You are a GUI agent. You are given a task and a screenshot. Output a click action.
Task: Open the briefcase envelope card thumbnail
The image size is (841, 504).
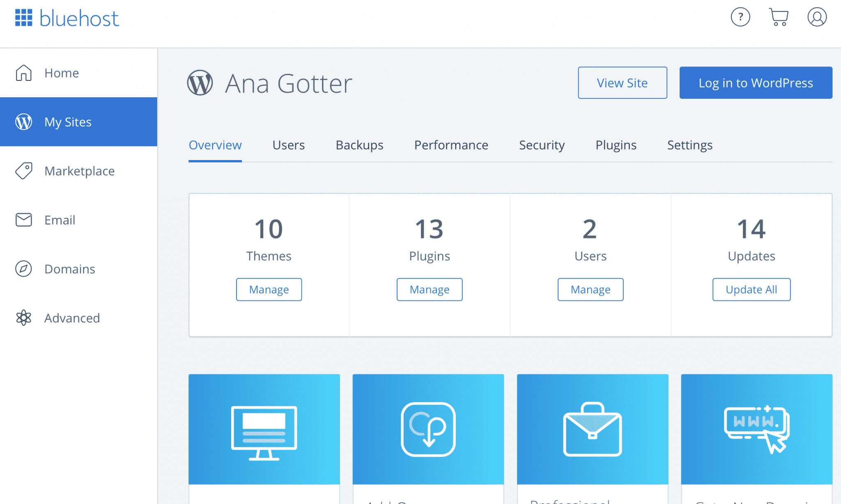(593, 429)
